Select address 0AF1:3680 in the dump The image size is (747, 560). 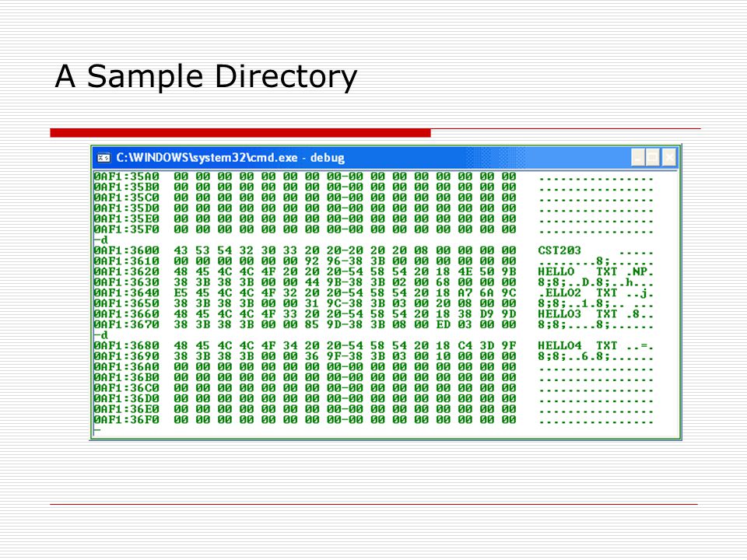point(126,345)
